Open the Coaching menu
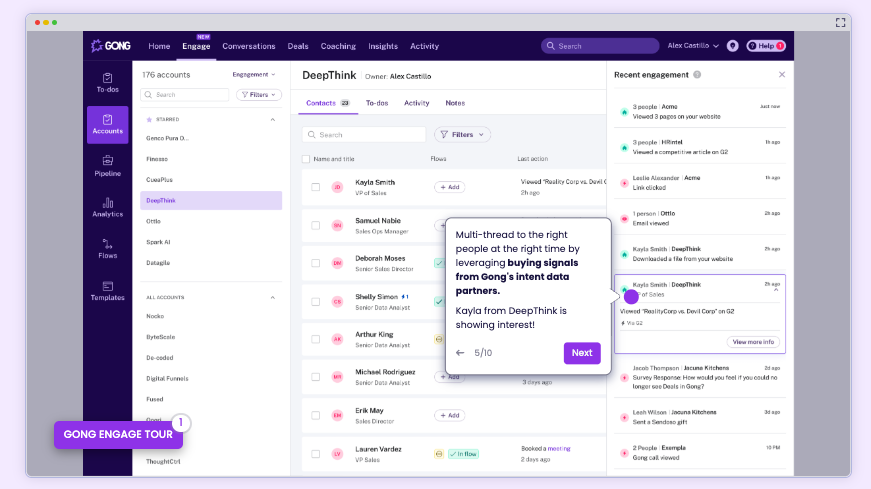The height and width of the screenshot is (489, 871). 338,46
